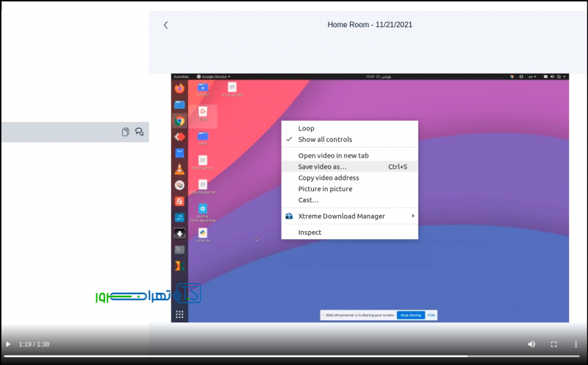Play the video recording
Screen dimensions: 588x365
pyautogui.click(x=8, y=344)
